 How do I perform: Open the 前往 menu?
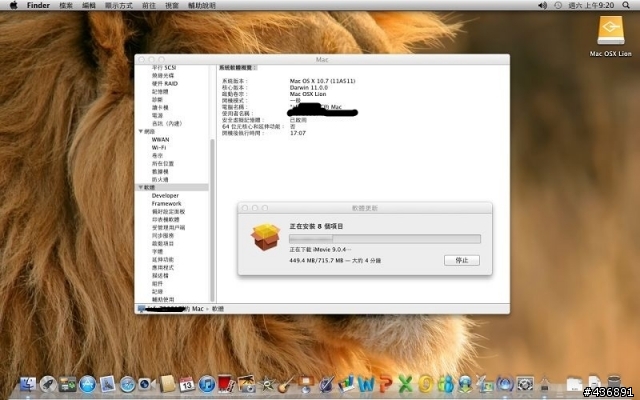pyautogui.click(x=149, y=5)
